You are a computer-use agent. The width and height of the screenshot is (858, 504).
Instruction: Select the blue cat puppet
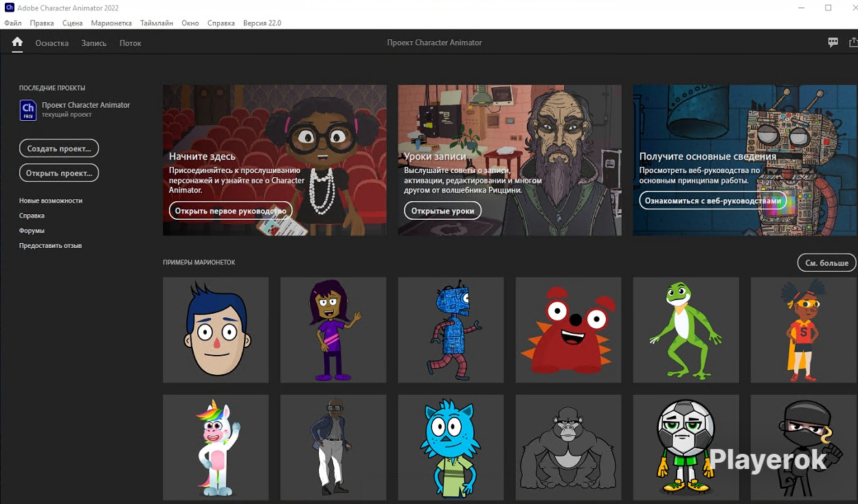(x=451, y=447)
